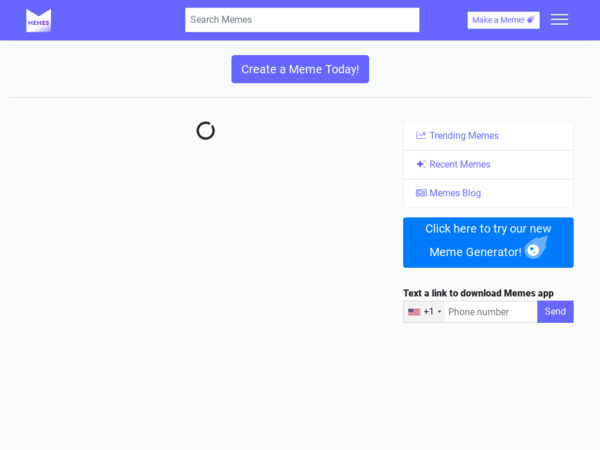
Task: Click the Memes logo in the header
Action: pos(38,20)
